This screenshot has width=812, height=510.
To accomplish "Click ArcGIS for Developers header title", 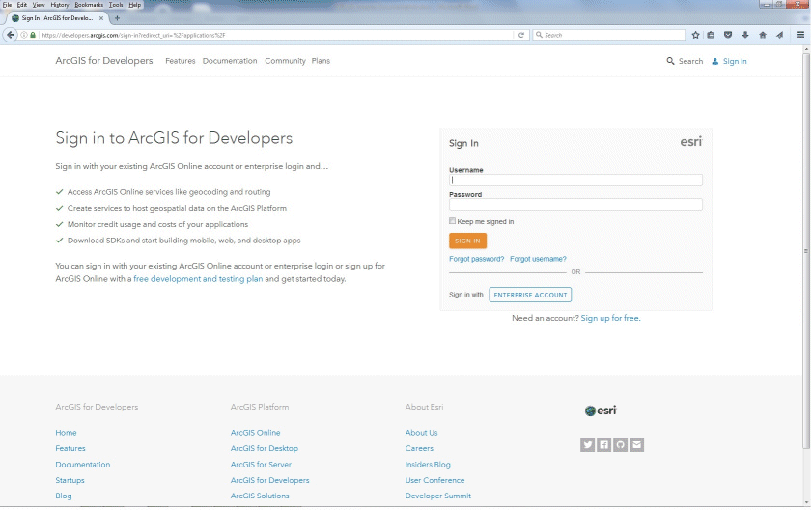I will [104, 61].
